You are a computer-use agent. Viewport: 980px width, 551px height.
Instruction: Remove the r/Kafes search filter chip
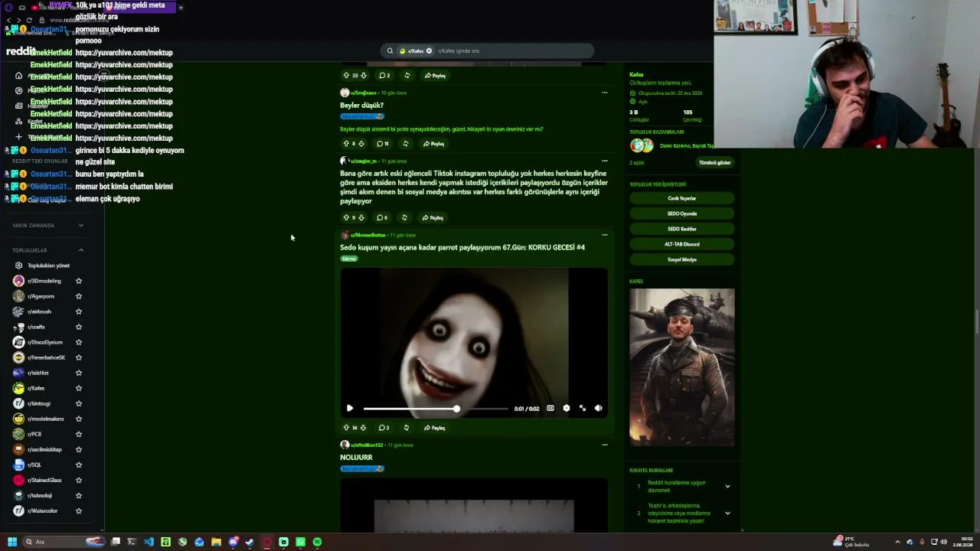[x=429, y=51]
